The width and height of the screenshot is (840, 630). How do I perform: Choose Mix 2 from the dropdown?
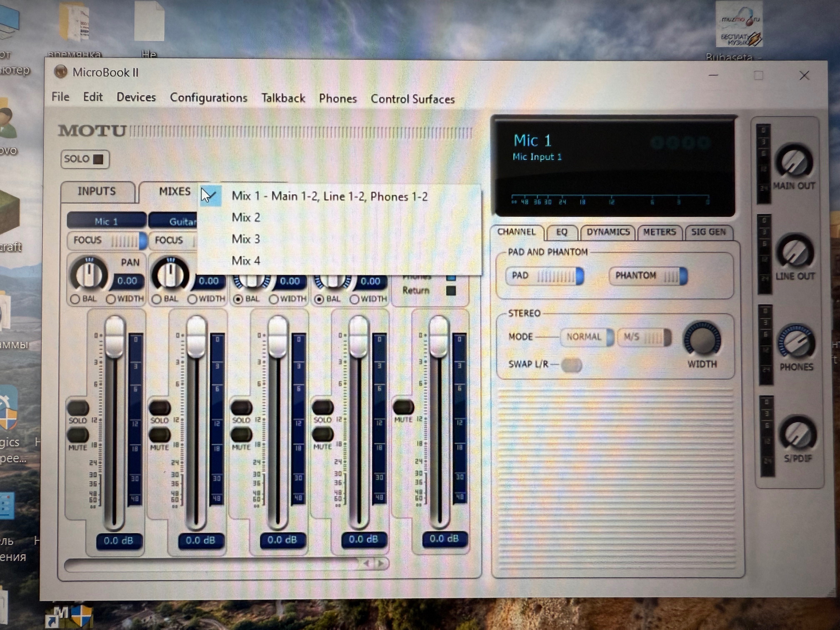(x=246, y=217)
